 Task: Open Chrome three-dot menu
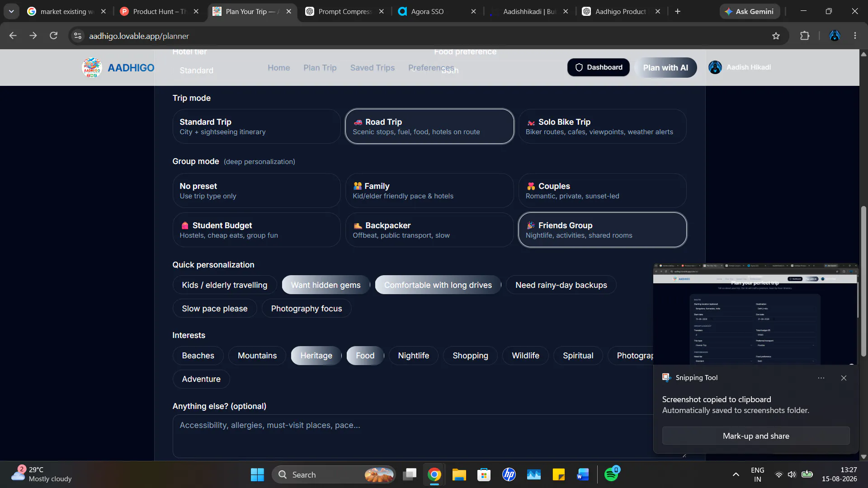(855, 36)
